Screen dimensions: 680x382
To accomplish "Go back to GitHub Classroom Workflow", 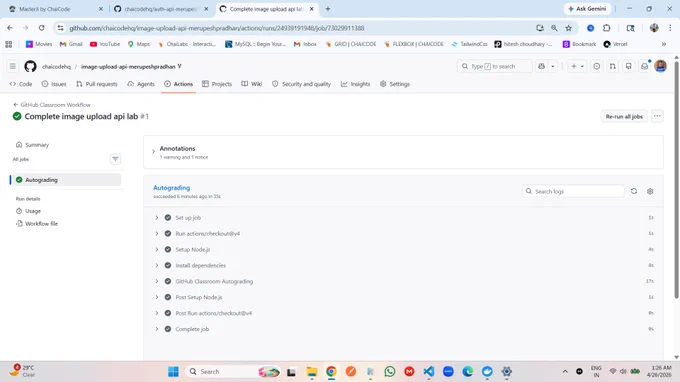I will (x=52, y=105).
